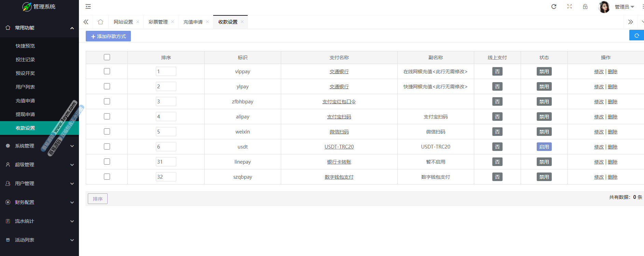The height and width of the screenshot is (256, 644).
Task: Click the blue reload button above table
Action: coord(636,35)
